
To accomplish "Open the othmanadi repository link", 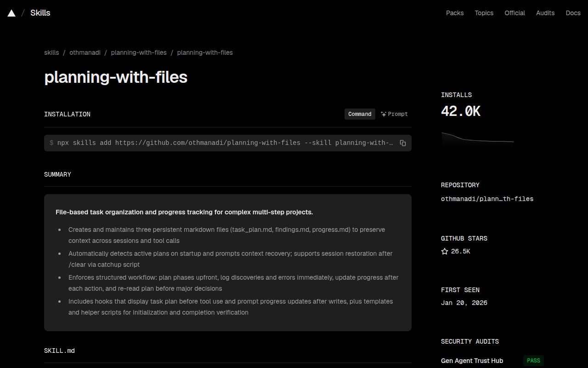I will coord(487,199).
